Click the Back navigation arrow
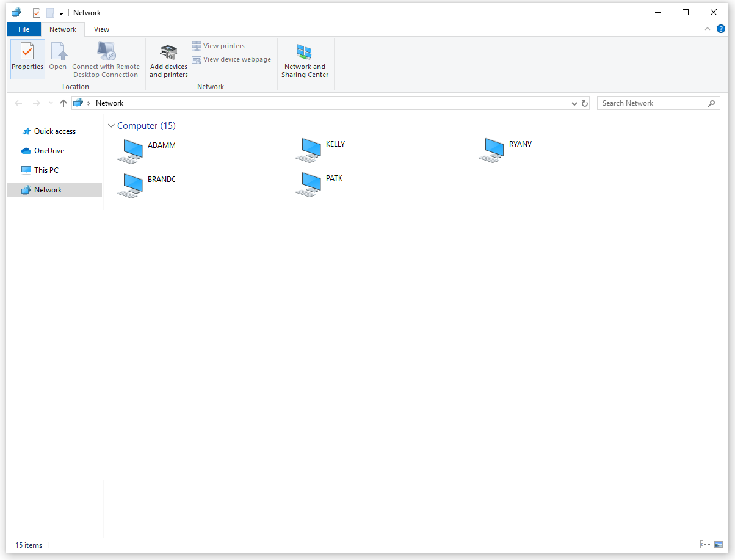This screenshot has height=560, width=735. click(x=18, y=104)
